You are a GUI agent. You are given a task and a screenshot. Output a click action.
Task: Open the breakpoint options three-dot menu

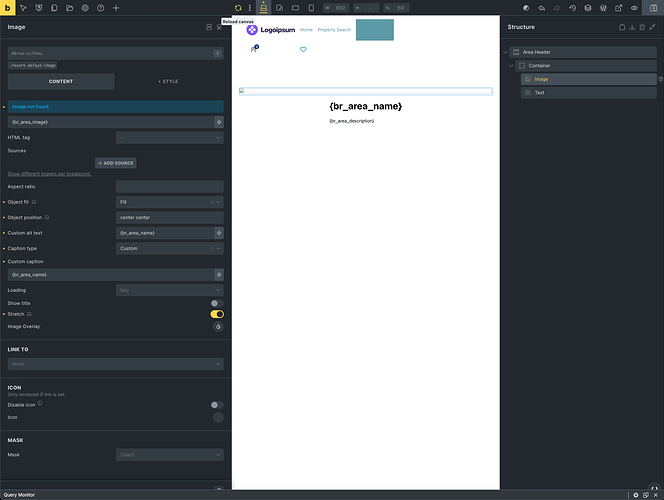[x=250, y=8]
